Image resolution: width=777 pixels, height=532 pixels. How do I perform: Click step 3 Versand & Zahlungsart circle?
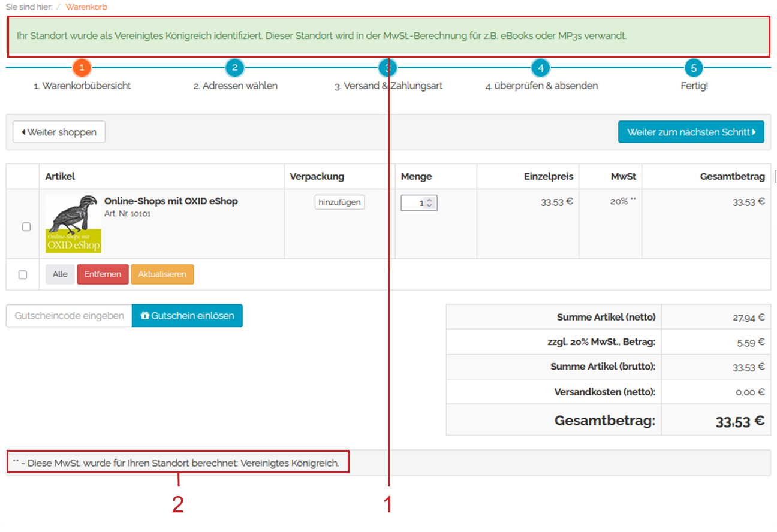[387, 68]
